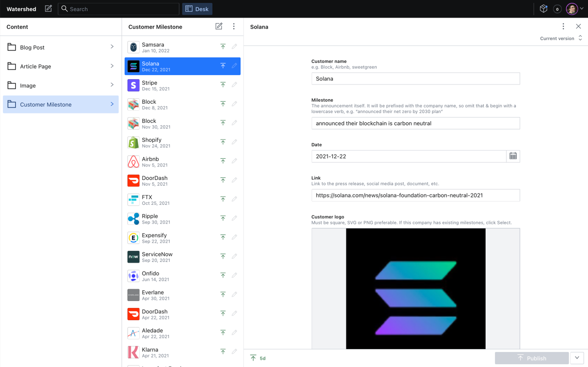Open the Article Page content type

(60, 66)
